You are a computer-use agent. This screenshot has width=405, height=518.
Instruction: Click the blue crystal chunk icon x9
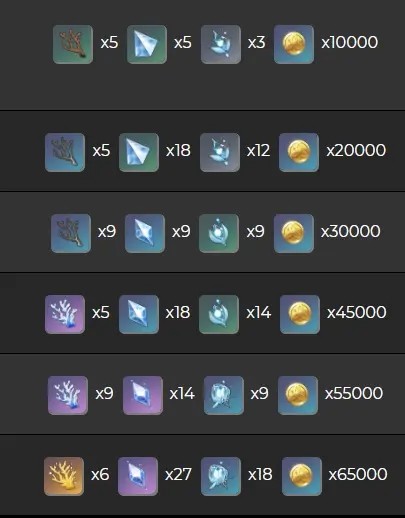[x=145, y=233]
